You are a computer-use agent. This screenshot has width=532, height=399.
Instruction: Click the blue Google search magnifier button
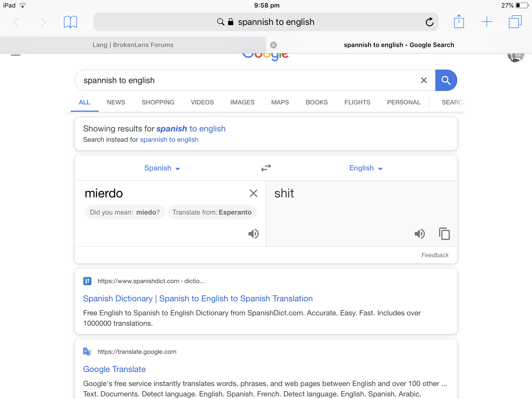(x=446, y=80)
